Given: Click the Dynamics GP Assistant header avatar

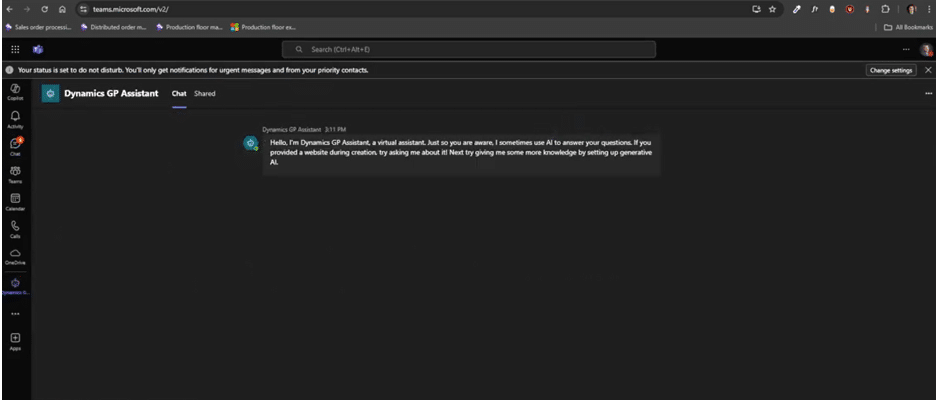Looking at the screenshot, I should pos(50,94).
